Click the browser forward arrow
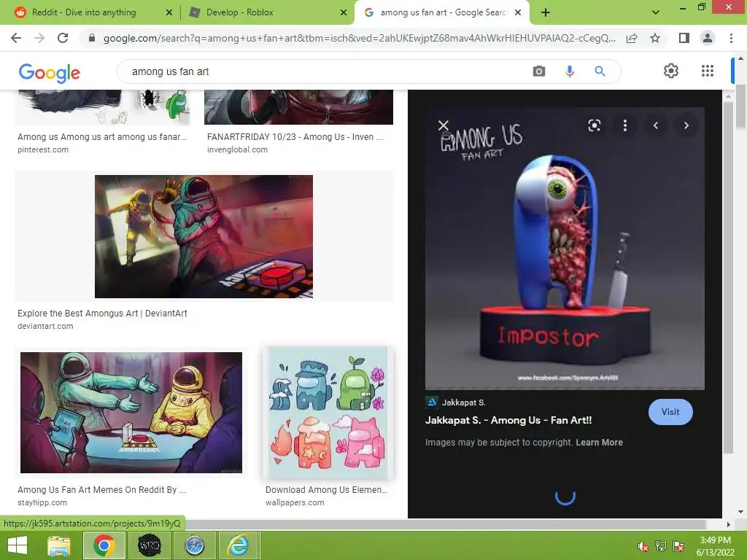This screenshot has height=560, width=747. tap(39, 38)
